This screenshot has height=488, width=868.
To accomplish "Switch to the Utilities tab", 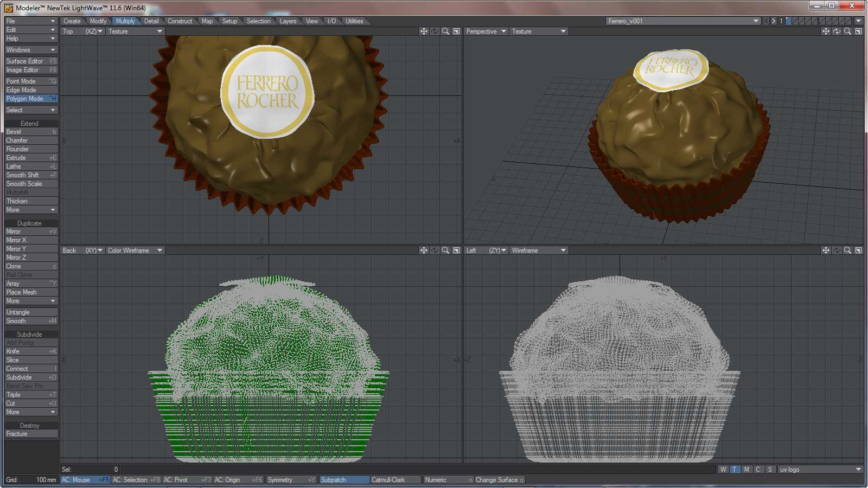I will point(354,21).
